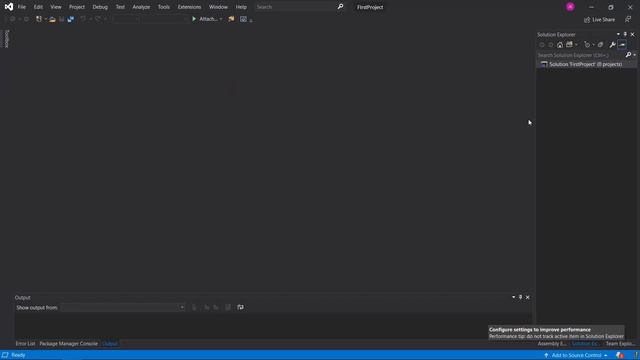Toggle auto-hide pin on Output panel
This screenshot has width=640, height=360.
tap(520, 297)
